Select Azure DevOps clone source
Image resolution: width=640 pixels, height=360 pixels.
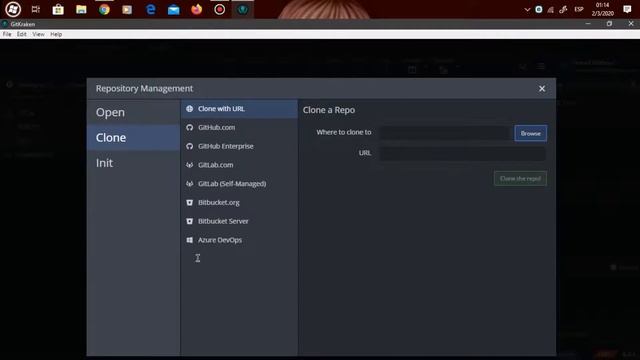[239, 240]
